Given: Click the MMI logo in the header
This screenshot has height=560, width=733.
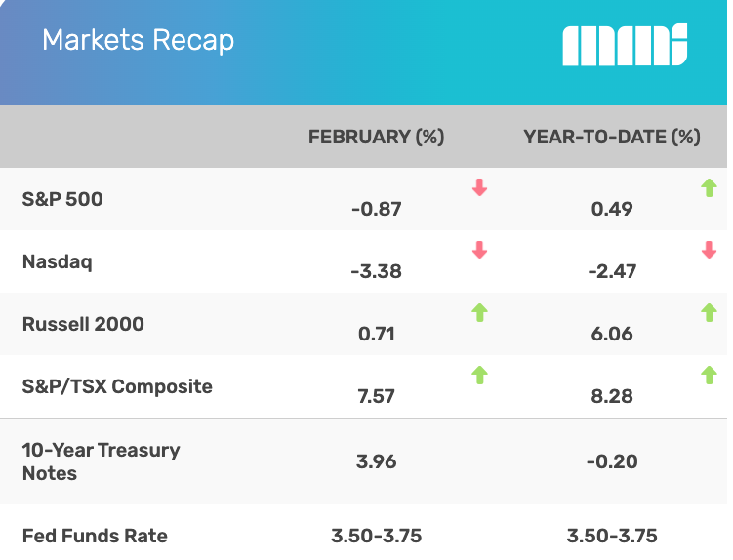Looking at the screenshot, I should [x=625, y=46].
